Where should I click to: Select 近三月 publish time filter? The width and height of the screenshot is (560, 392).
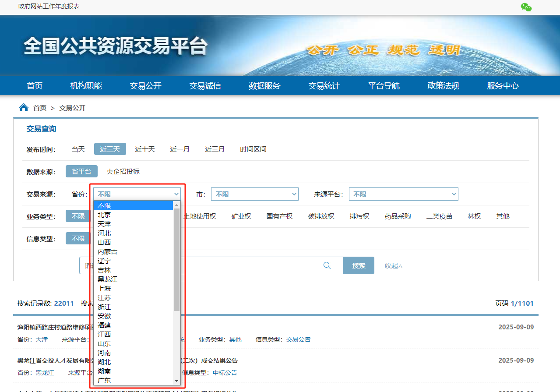click(x=215, y=149)
